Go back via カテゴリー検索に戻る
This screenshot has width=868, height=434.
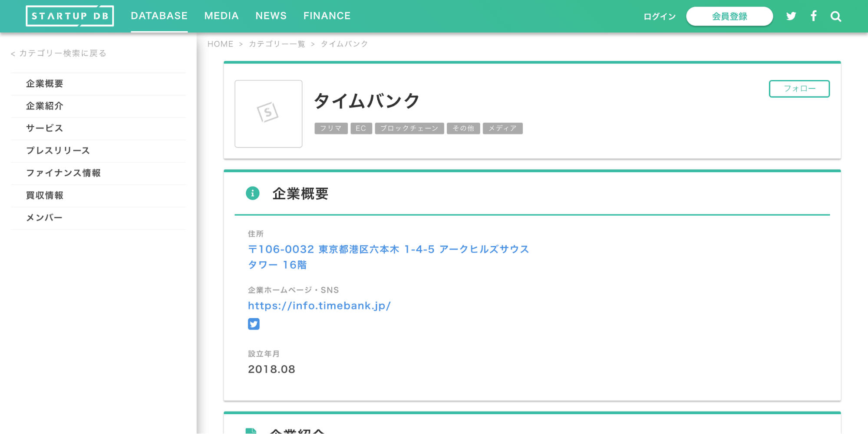pos(59,53)
